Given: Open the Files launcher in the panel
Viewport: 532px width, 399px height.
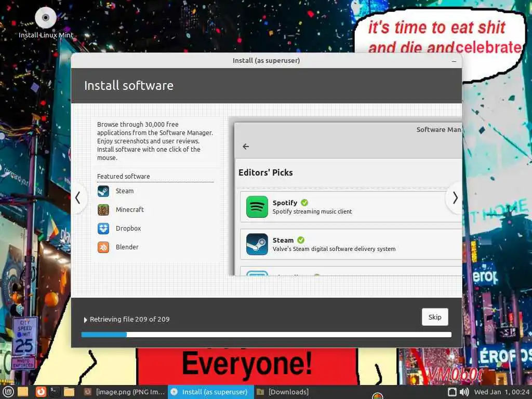Looking at the screenshot, I should point(69,392).
